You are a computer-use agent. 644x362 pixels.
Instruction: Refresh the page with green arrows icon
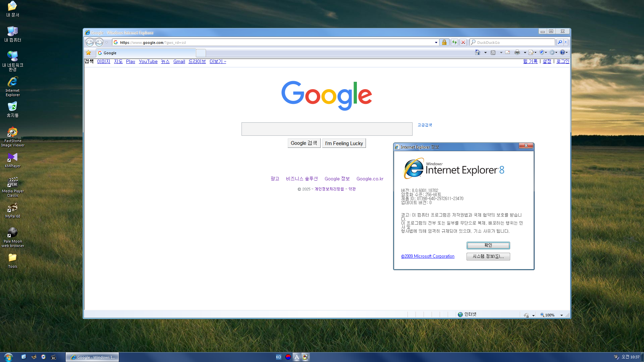coord(454,42)
